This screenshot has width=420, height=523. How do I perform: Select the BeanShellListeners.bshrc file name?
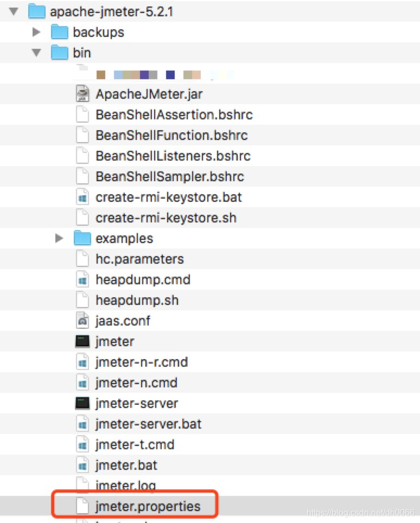[x=173, y=156]
